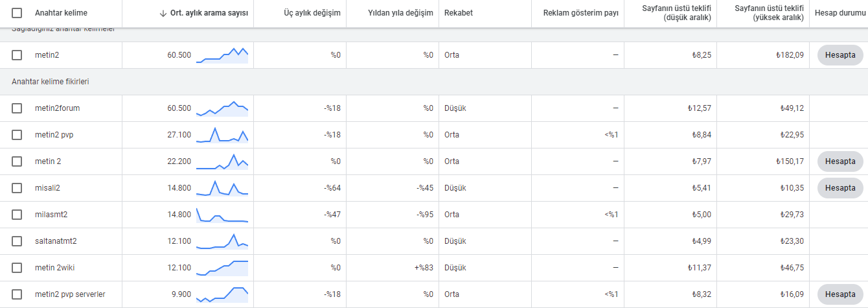Viewport: 868px width, 308px height.
Task: Open the milasmt2 trend sparkline
Action: pyautogui.click(x=222, y=215)
